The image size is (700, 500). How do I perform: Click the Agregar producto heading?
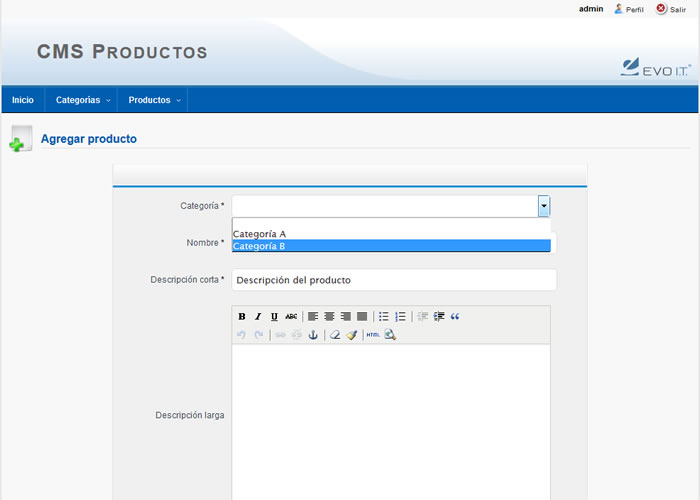click(88, 139)
